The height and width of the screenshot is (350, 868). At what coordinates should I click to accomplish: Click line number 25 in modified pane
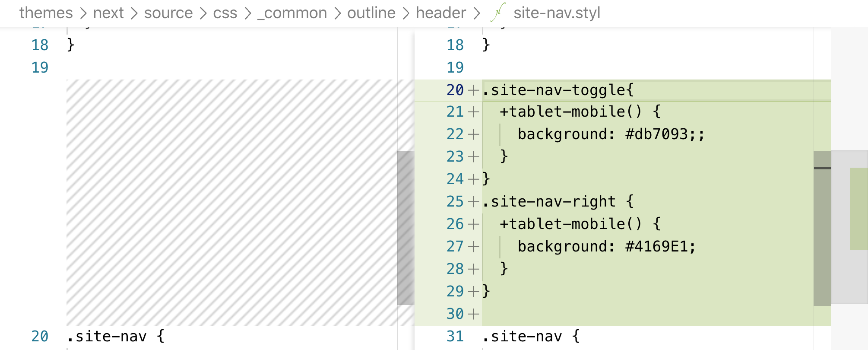pyautogui.click(x=455, y=201)
